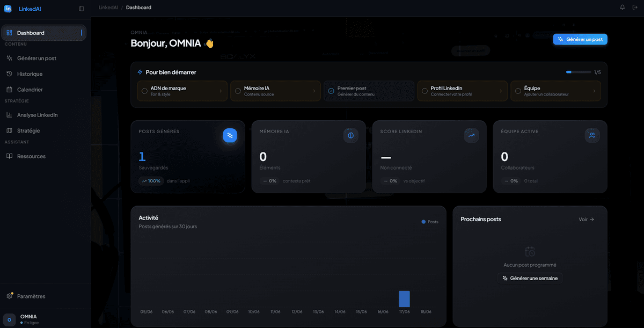Open notifications bell icon
The image size is (644, 328).
(x=623, y=8)
